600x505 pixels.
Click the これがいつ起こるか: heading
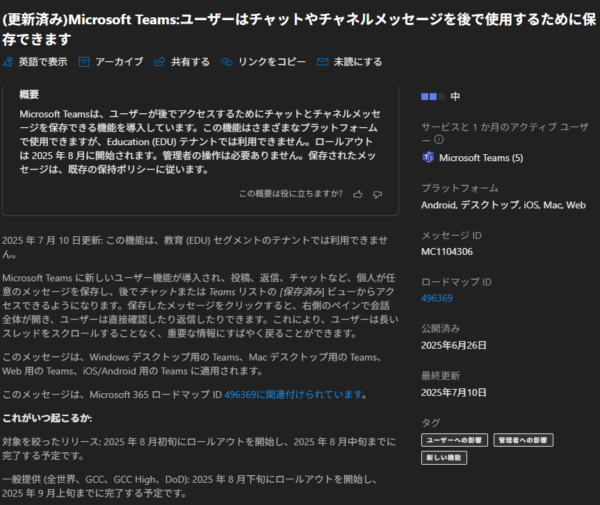click(47, 418)
